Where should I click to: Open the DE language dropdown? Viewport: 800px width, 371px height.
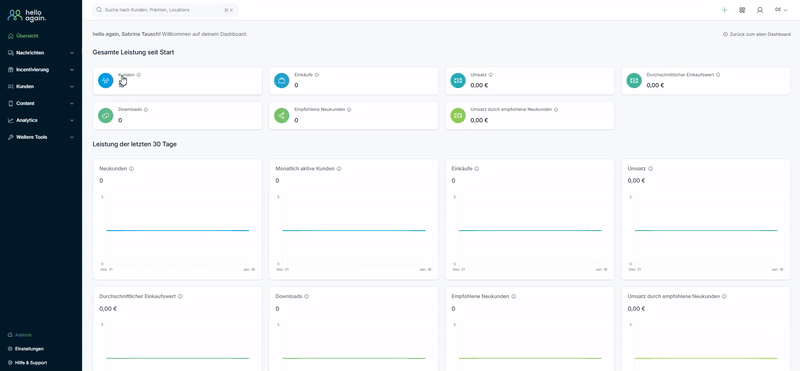coord(781,10)
